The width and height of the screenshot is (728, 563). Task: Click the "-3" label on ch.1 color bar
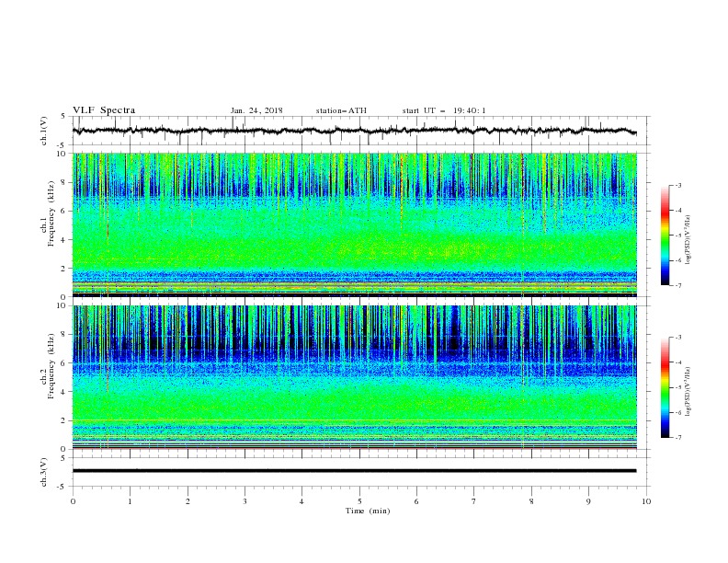click(x=677, y=185)
